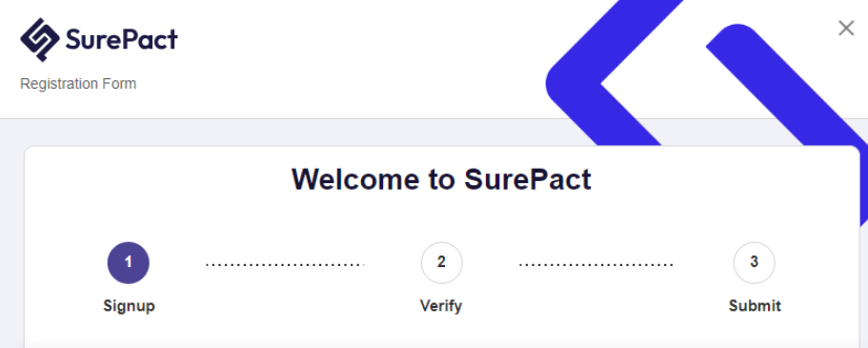
Task: Click dotted connector between steps 1 and 2
Action: point(285,265)
